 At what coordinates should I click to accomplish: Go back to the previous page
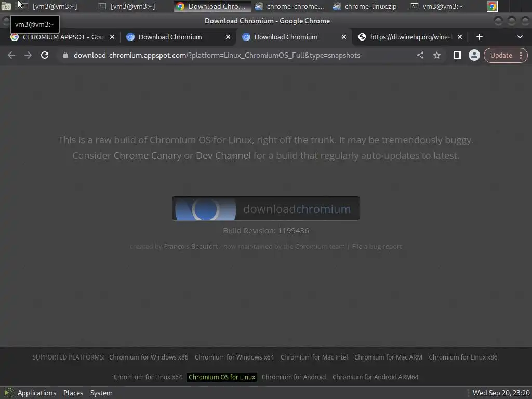point(11,55)
